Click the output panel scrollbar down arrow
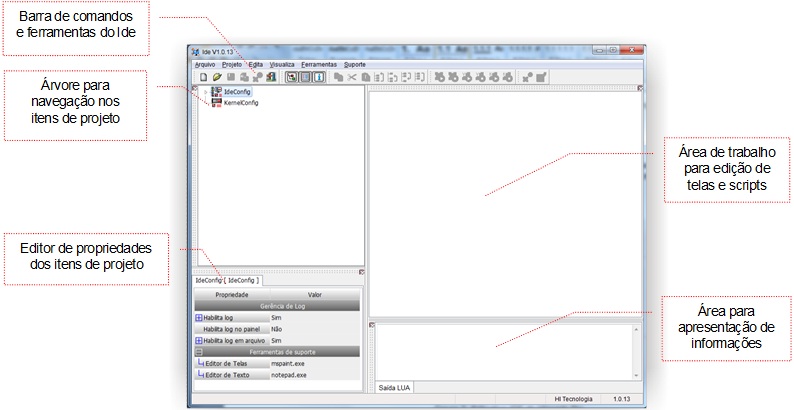794x410 pixels. click(x=636, y=376)
